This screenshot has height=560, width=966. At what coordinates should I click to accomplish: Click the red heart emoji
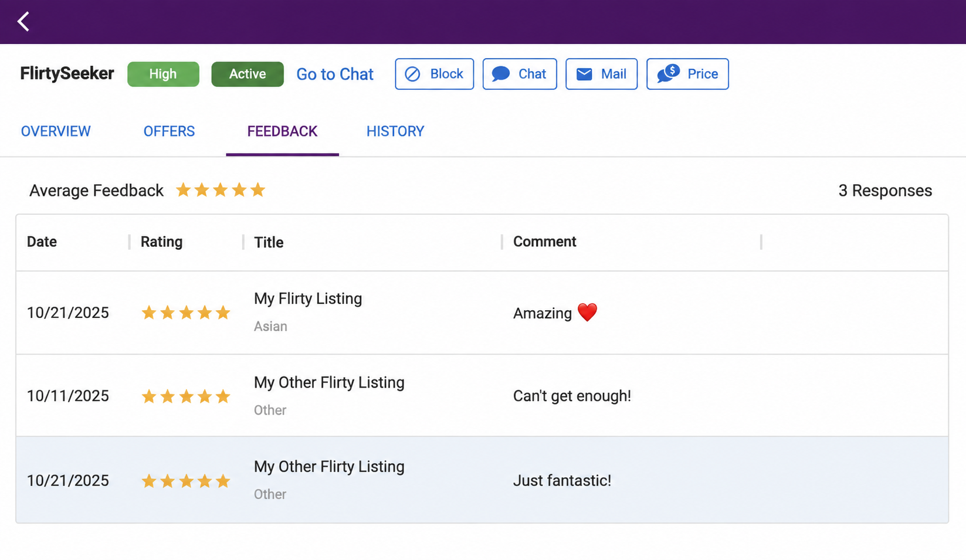587,312
